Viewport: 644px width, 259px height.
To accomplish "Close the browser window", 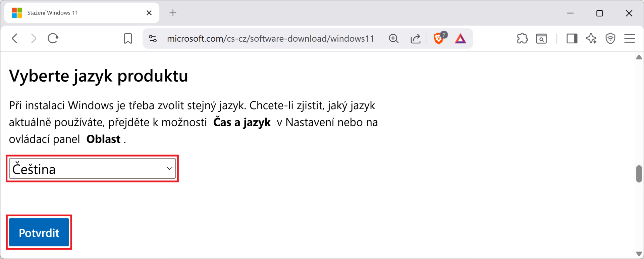I will pos(629,13).
